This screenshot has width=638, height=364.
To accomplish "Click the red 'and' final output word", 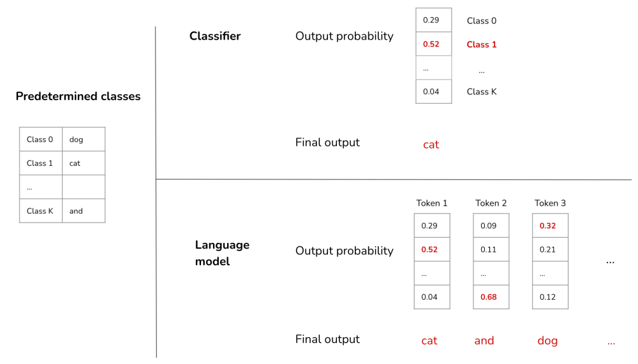I will 484,340.
